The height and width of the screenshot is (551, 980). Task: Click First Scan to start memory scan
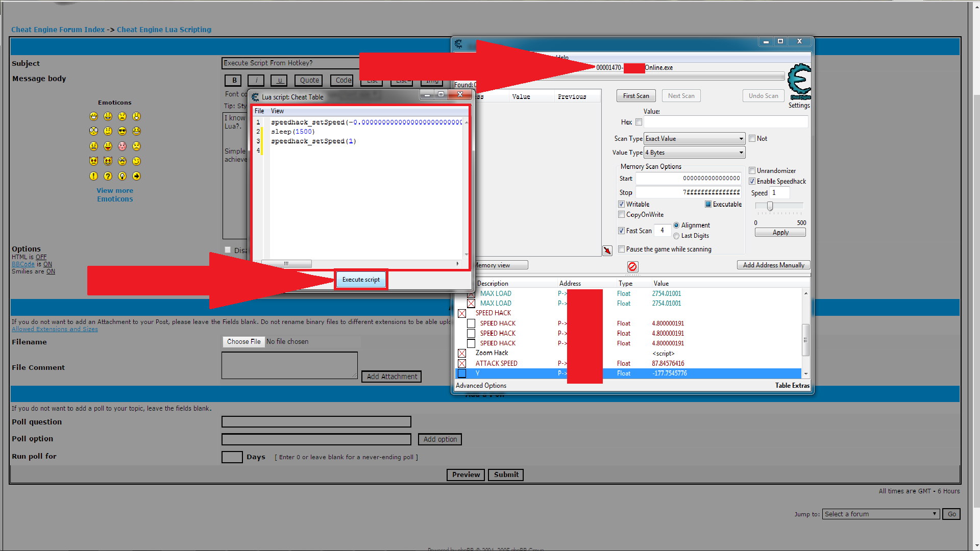point(636,95)
